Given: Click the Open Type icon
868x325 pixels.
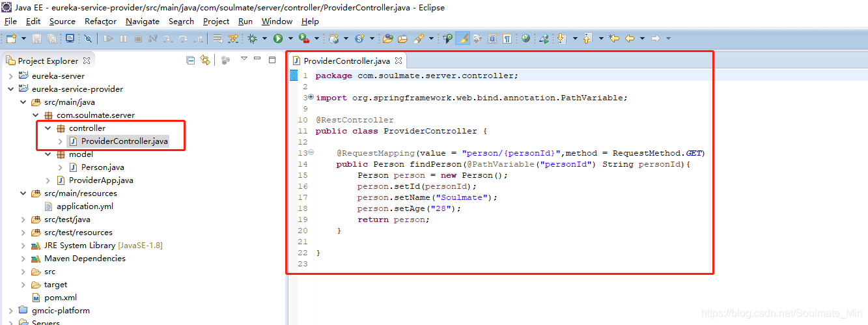Looking at the screenshot, I should pos(387,39).
